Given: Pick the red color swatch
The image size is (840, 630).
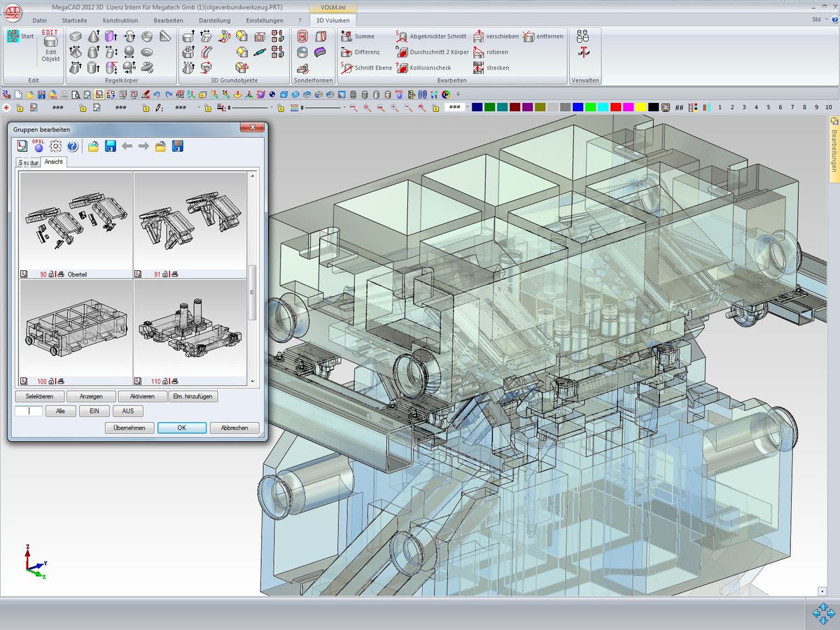Looking at the screenshot, I should (x=615, y=107).
